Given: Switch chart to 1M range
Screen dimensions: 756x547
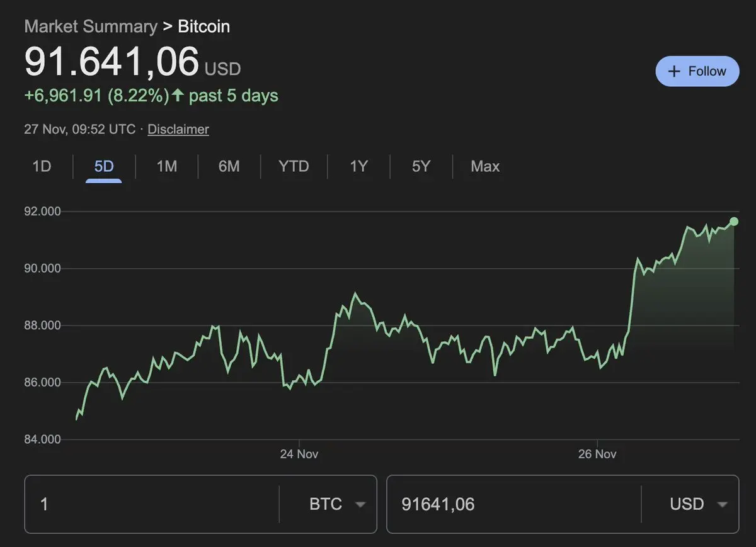Looking at the screenshot, I should tap(166, 166).
